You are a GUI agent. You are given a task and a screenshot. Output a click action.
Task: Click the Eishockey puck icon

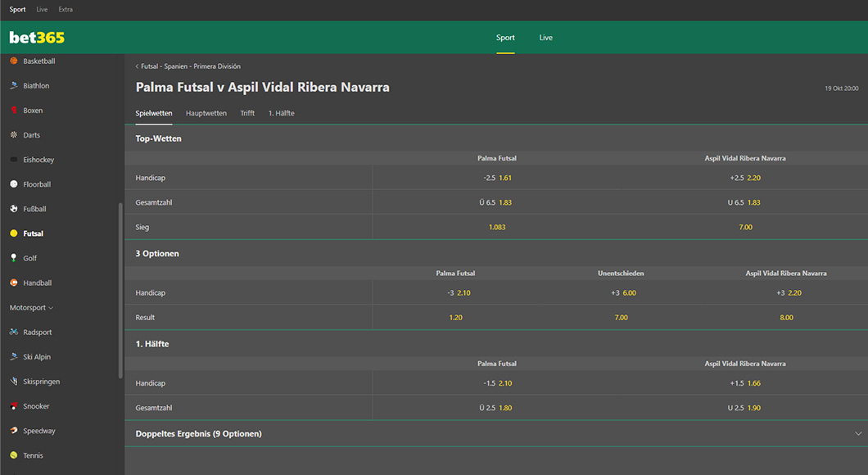pyautogui.click(x=14, y=160)
